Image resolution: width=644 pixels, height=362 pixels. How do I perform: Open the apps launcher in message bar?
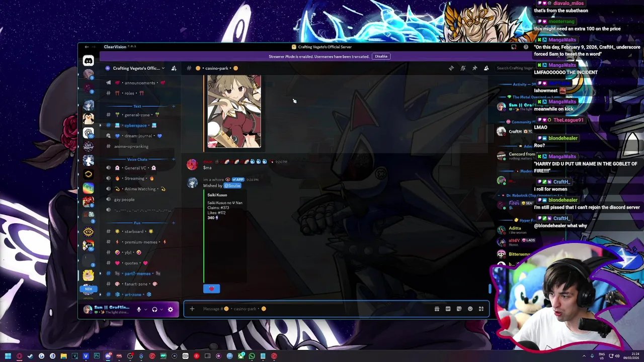click(x=481, y=309)
